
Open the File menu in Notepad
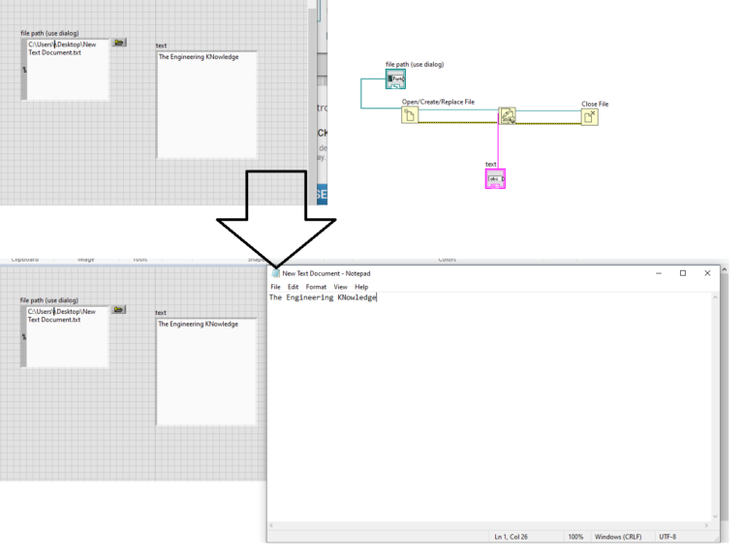pos(275,287)
